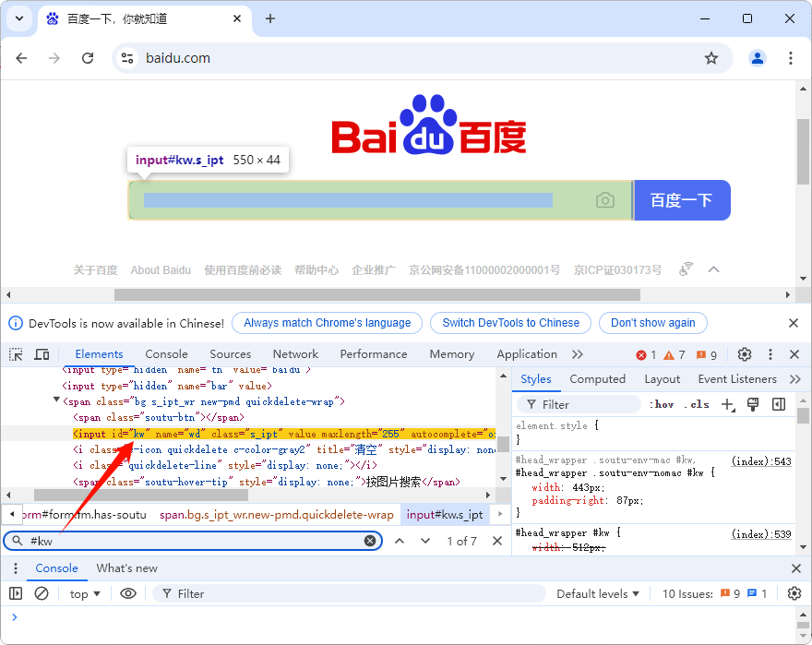Screen dimensions: 812x645
Task: Select the Elements tab
Action: [99, 354]
